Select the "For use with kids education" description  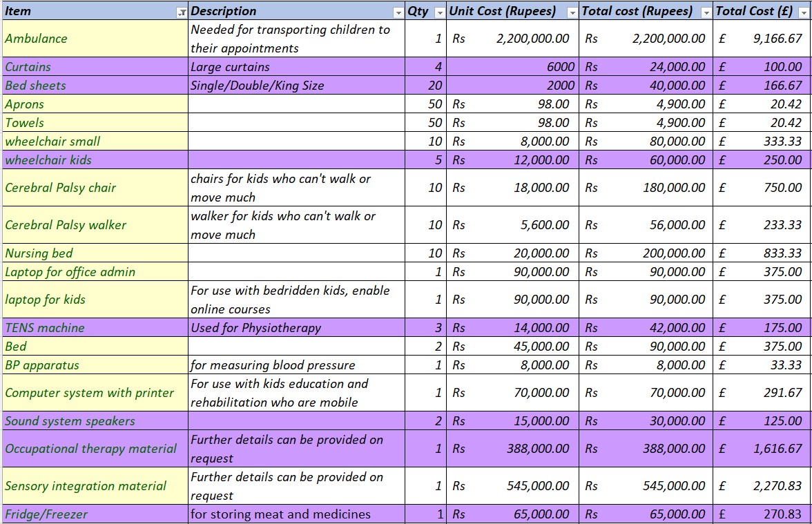pyautogui.click(x=296, y=392)
